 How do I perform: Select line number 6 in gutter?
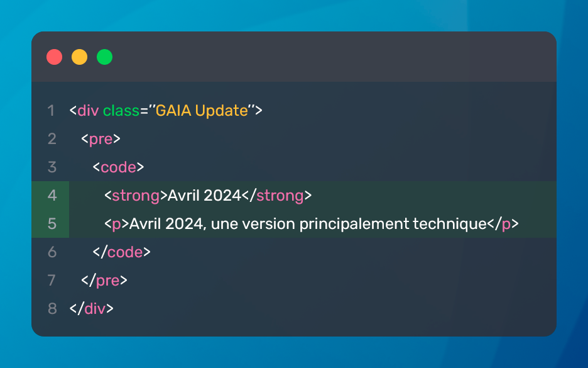point(52,252)
